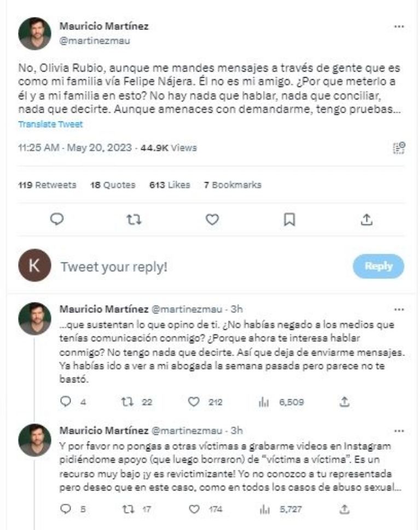Like the second reply tweet

click(194, 508)
